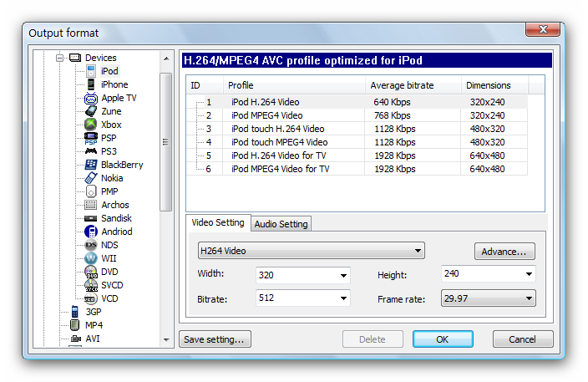Pick the BlackBerry icon
Image resolution: width=588 pixels, height=382 pixels.
[x=91, y=165]
